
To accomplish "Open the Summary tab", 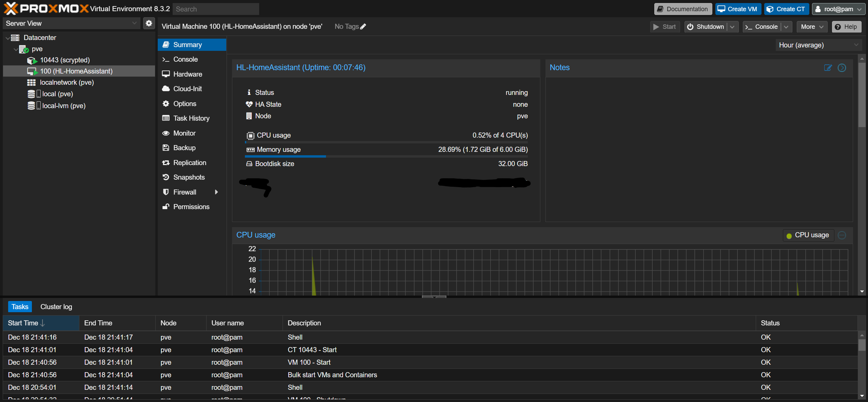I will (x=192, y=45).
